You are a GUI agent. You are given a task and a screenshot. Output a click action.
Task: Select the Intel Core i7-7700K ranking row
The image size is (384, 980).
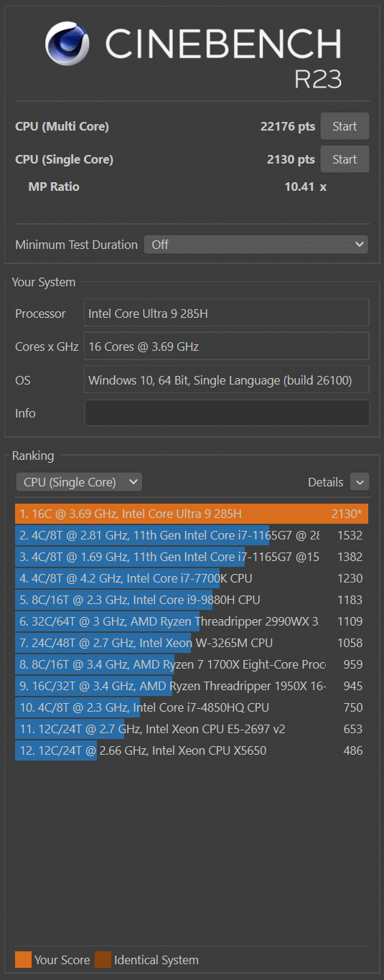coord(192,578)
